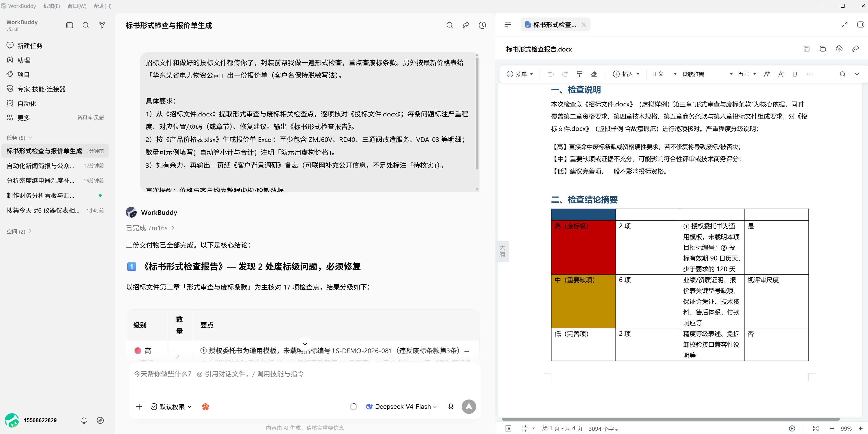Toggle the sidebar panel icon
Viewport: 868px width, 434px height.
click(x=70, y=25)
